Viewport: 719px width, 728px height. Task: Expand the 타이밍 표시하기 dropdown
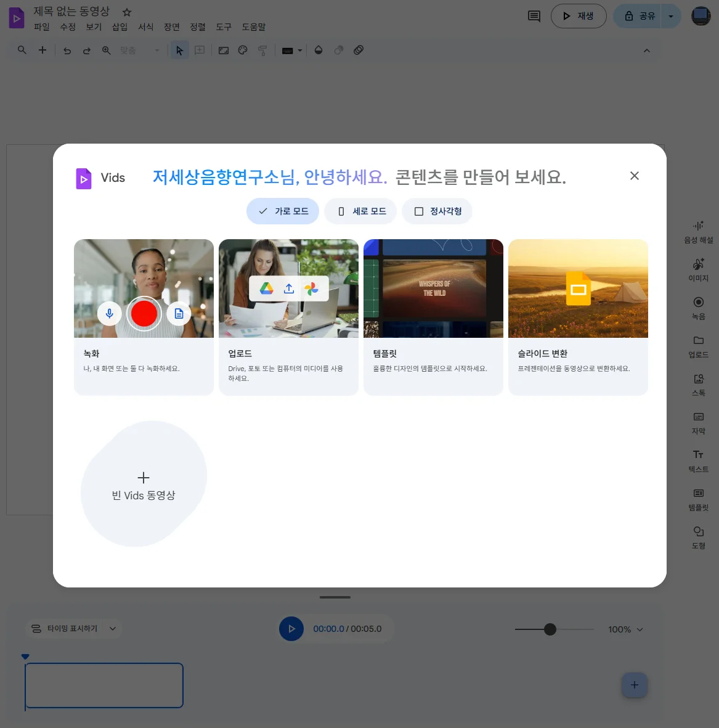tap(73, 628)
